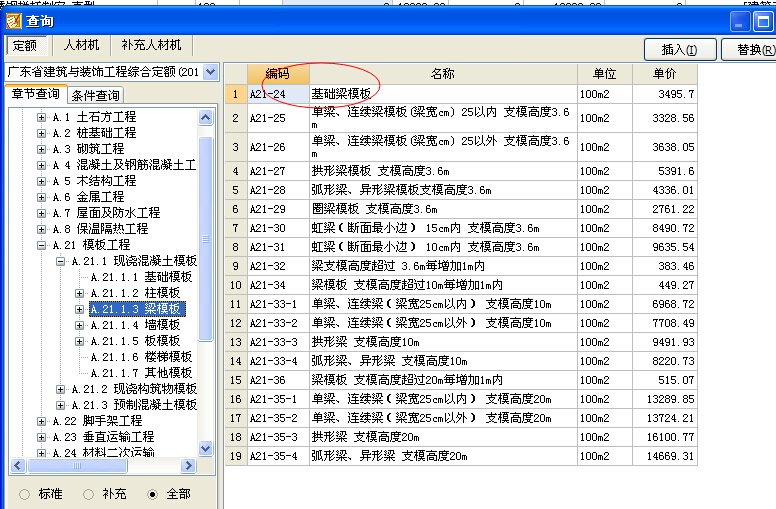Open the 条件查询 tab
Viewport: 776px width, 509px height.
coord(96,95)
